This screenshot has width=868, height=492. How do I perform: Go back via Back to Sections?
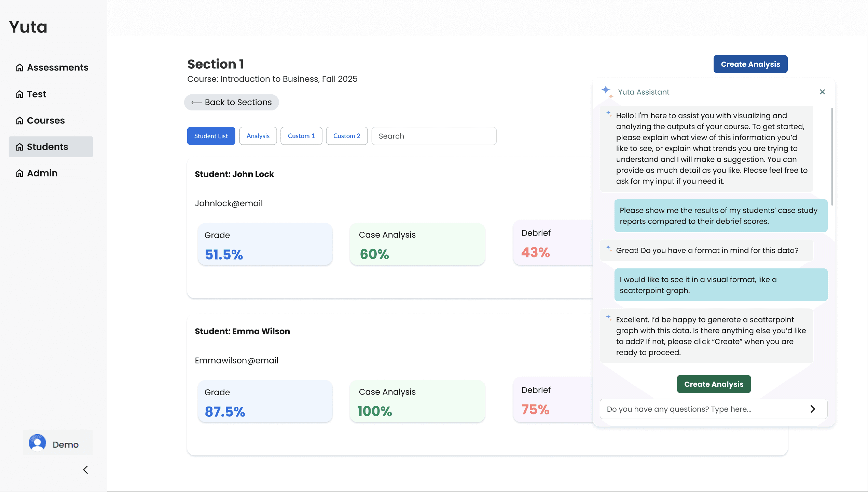[x=232, y=103]
